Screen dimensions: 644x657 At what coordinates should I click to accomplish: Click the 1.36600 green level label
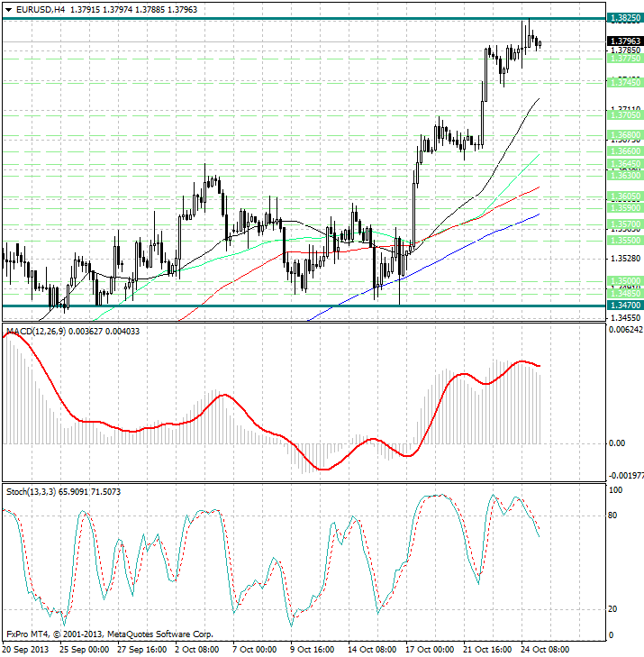click(x=625, y=151)
